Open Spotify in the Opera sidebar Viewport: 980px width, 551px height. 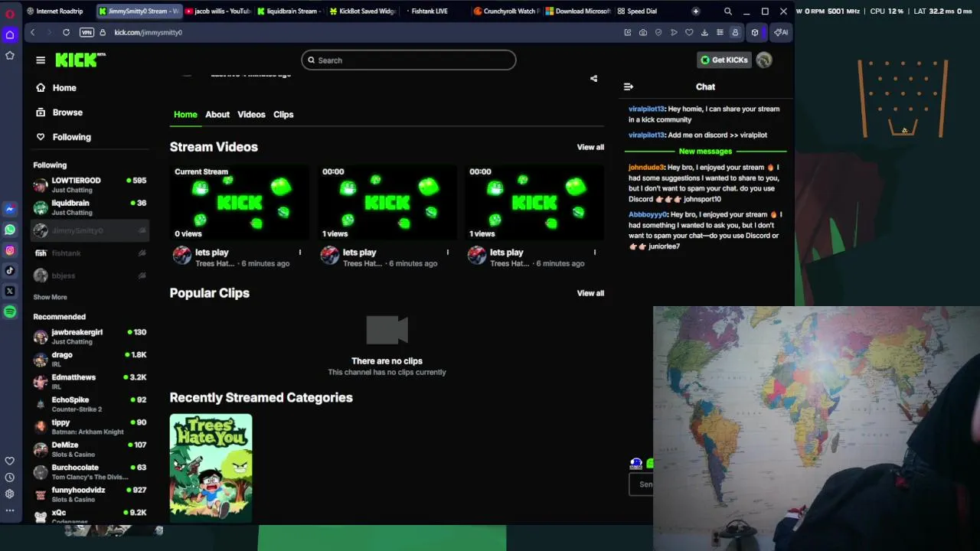tap(10, 311)
